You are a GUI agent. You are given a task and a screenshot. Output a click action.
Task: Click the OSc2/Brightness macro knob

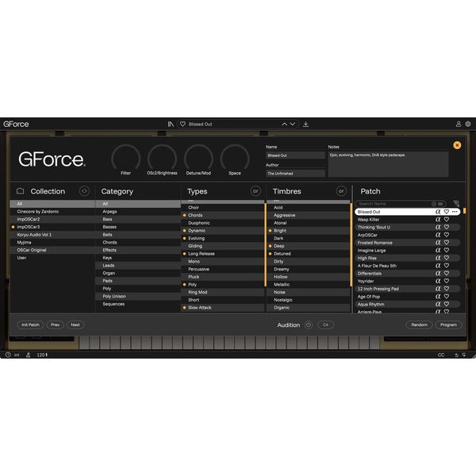click(162, 159)
